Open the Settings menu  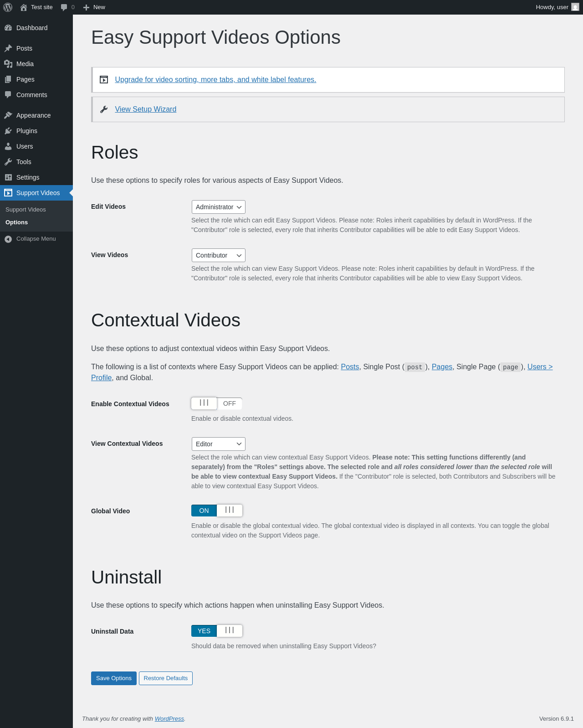click(36, 177)
